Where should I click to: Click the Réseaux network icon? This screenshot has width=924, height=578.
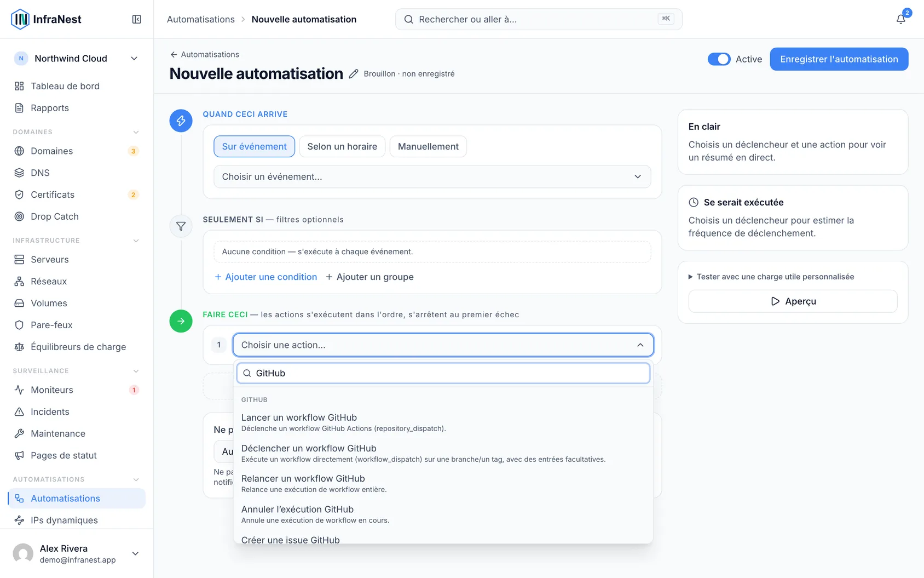tap(19, 281)
